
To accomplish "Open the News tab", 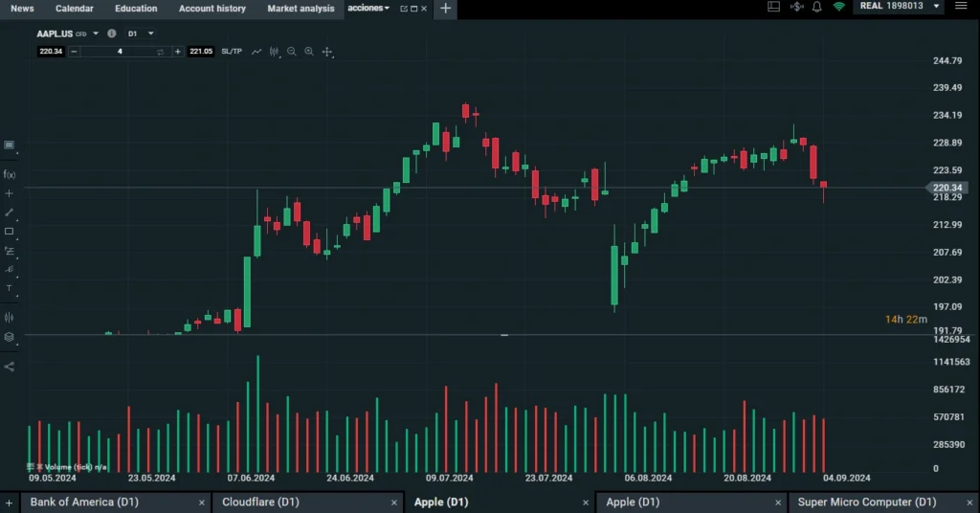I will click(x=23, y=9).
